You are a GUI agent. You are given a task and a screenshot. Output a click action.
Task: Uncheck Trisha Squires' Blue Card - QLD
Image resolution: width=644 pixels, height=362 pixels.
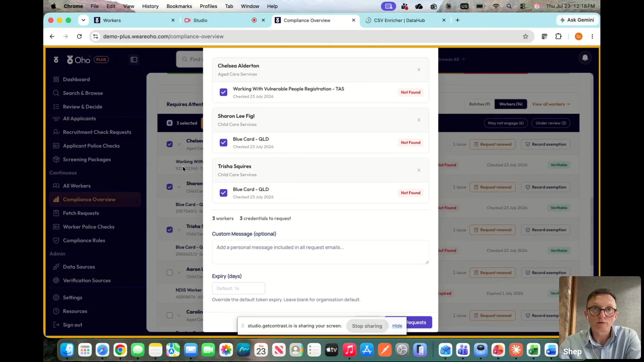[223, 193]
